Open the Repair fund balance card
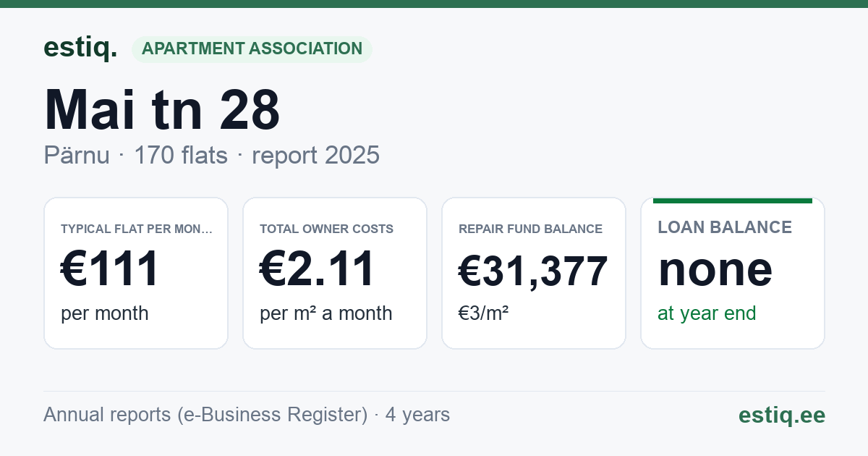 click(x=534, y=273)
